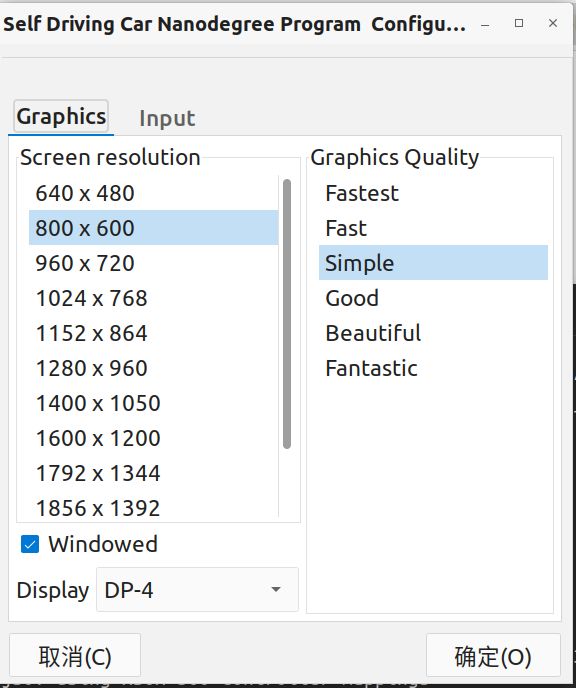
Task: Pick Fantastic graphics quality
Action: point(433,368)
